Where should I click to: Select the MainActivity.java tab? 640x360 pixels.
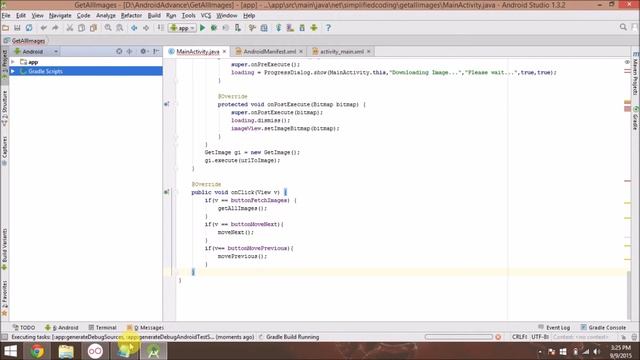(198, 51)
